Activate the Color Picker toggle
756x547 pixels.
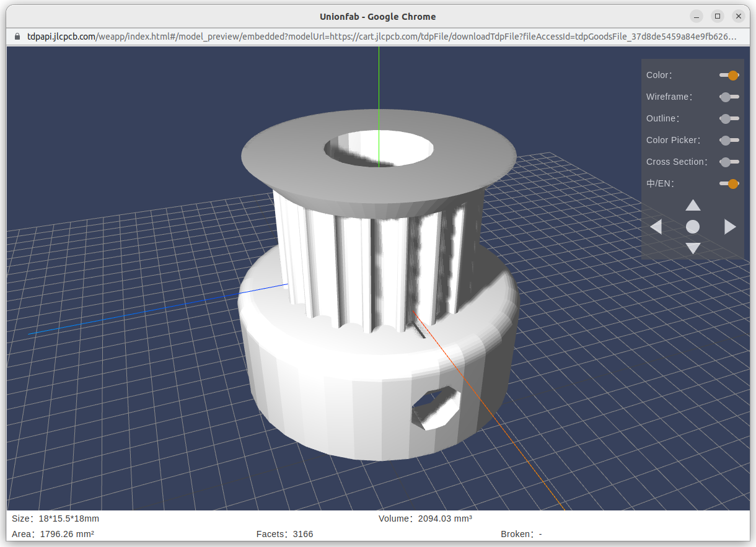[x=729, y=140]
